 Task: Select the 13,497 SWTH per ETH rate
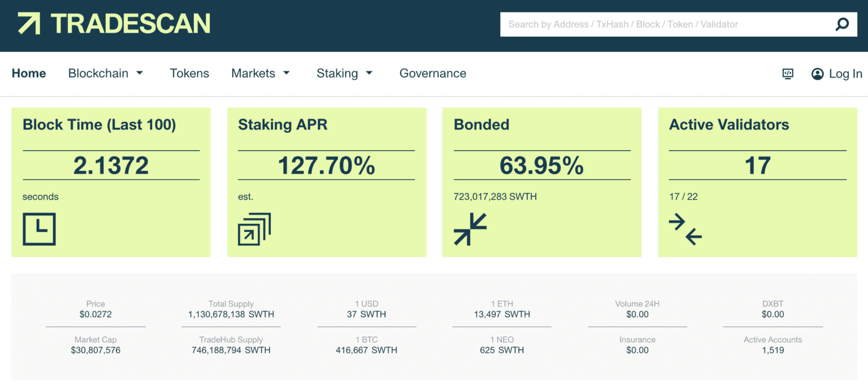[x=502, y=314]
